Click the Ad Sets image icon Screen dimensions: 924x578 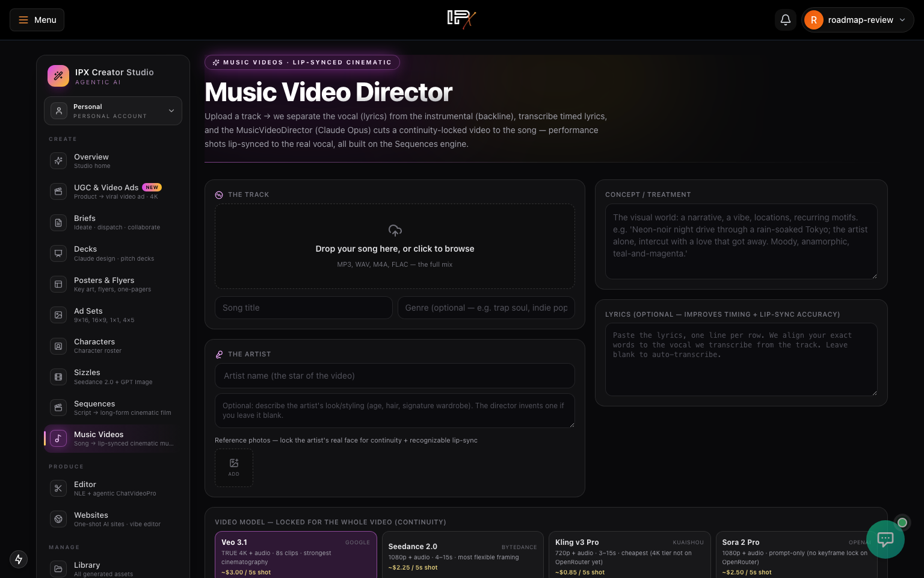coord(58,315)
